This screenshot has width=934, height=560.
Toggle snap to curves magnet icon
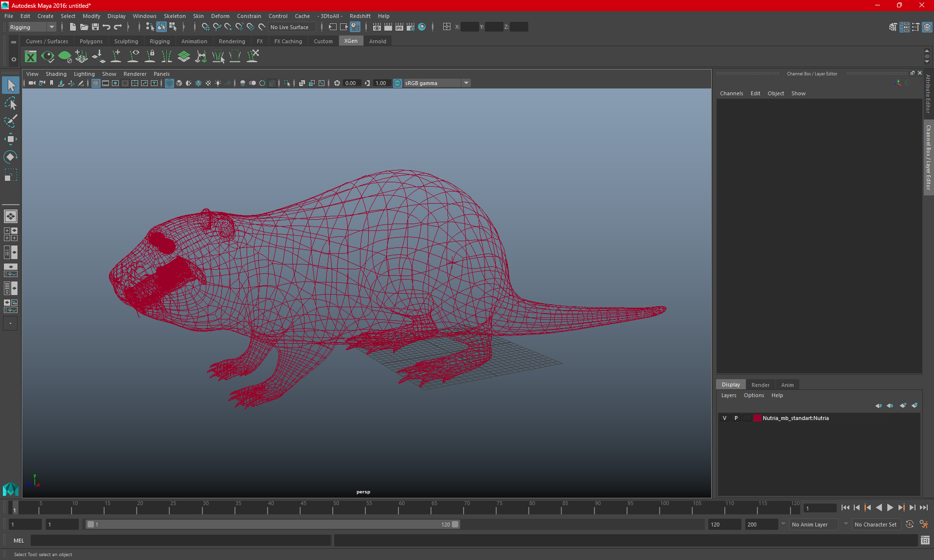coord(216,27)
